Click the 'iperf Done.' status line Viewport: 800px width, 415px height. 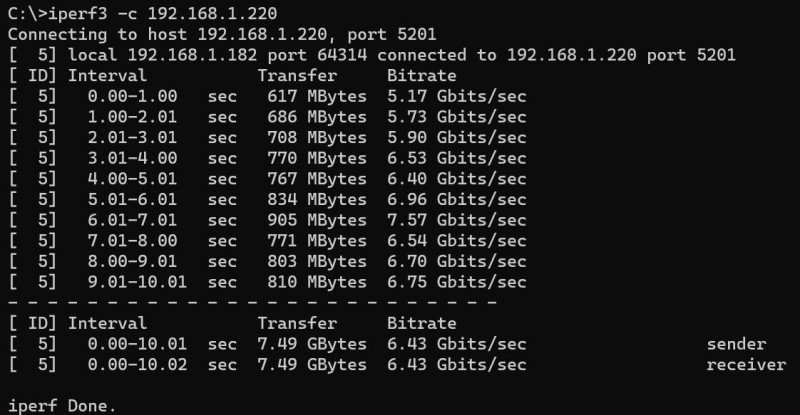click(x=62, y=406)
